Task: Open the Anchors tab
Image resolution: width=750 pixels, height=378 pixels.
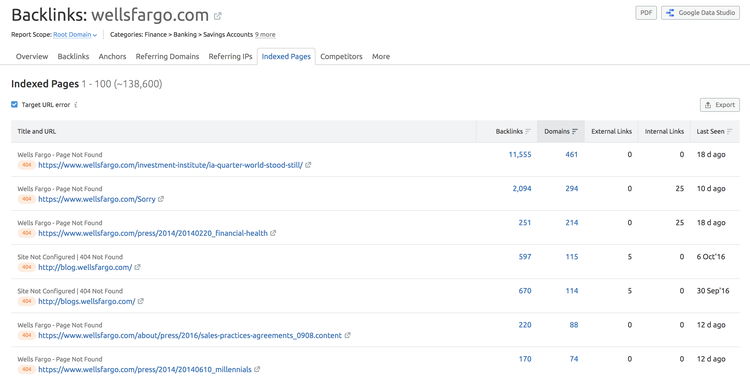Action: coord(112,56)
